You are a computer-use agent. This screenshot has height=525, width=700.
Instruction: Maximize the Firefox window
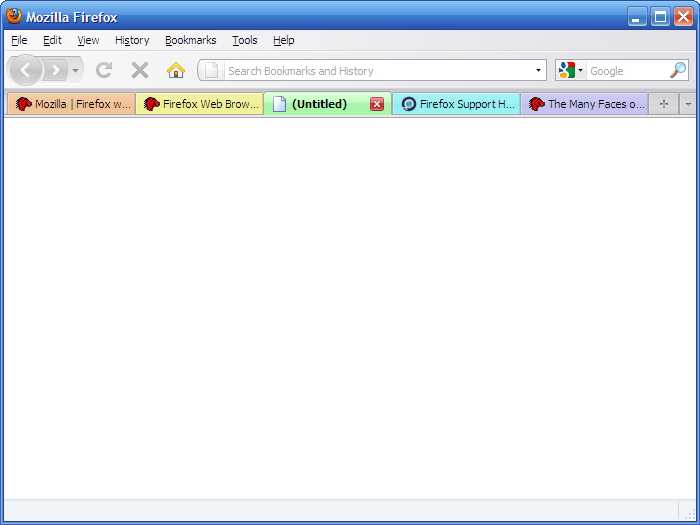click(660, 17)
